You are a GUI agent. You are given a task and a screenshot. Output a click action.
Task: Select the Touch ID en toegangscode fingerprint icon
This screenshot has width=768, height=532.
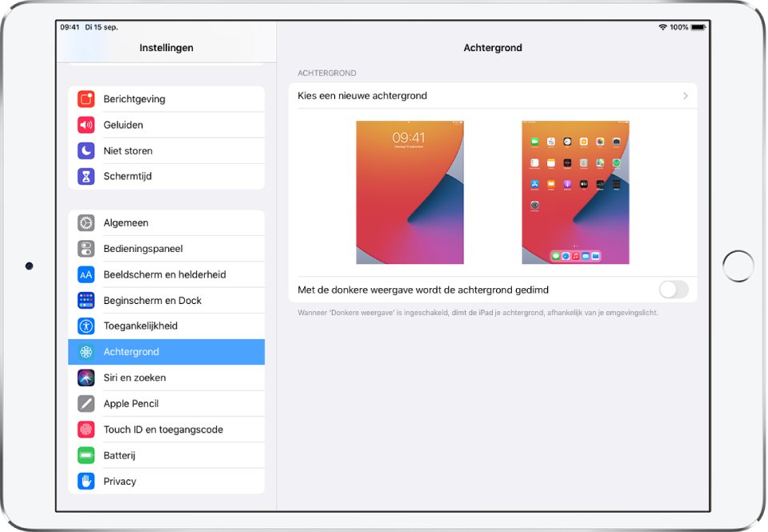[86, 429]
